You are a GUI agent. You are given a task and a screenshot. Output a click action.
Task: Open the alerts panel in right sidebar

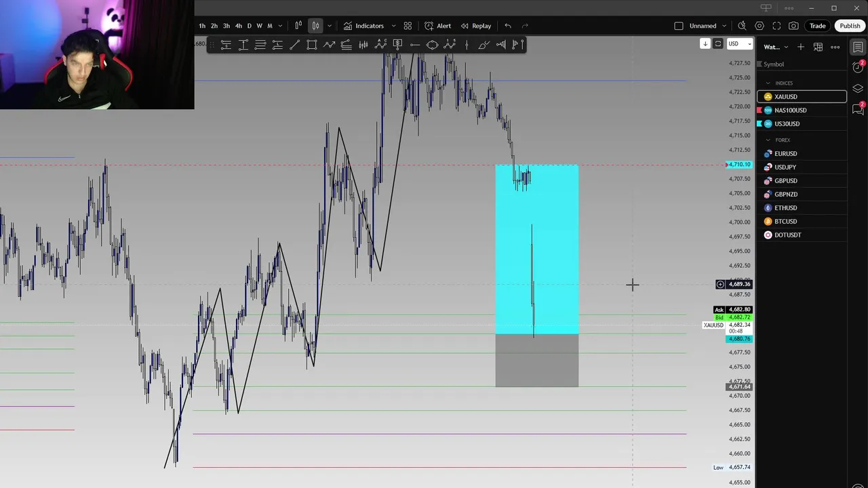[858, 66]
